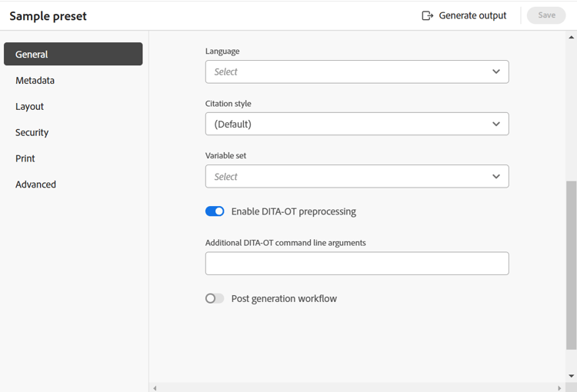This screenshot has height=392, width=577.
Task: Open the Layout settings tab
Action: tap(29, 106)
